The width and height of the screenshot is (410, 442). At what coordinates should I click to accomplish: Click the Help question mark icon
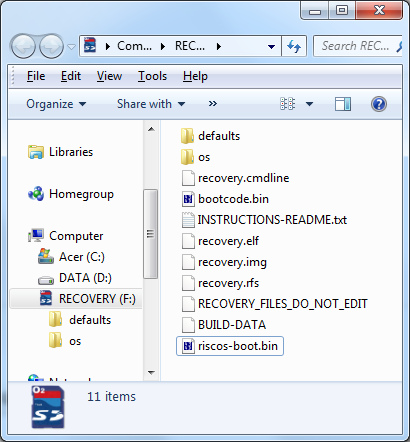pos(379,104)
